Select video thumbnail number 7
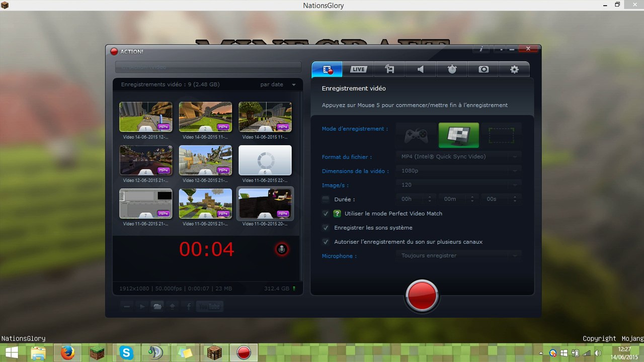Image resolution: width=644 pixels, height=362 pixels. [x=145, y=203]
